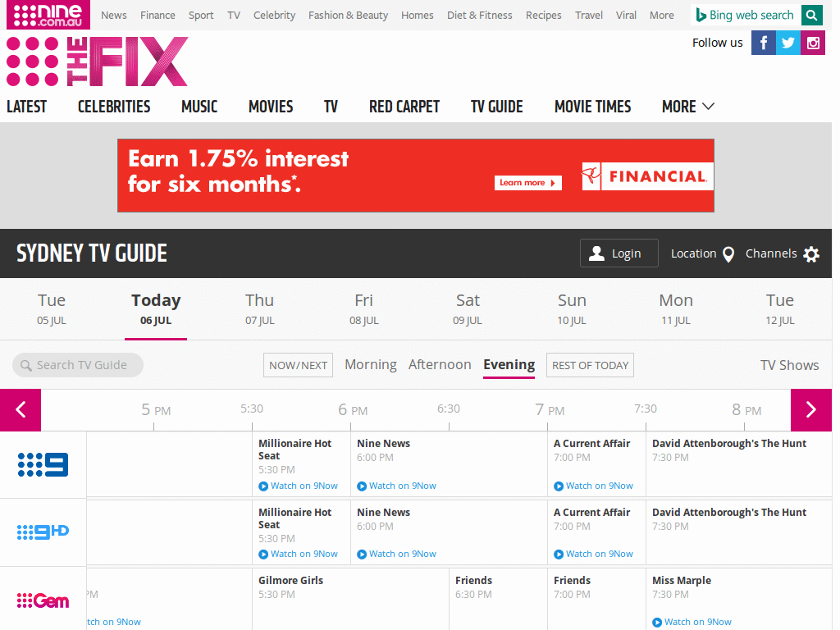Select Tue 12 JUL date tab
The image size is (840, 630).
tap(779, 309)
